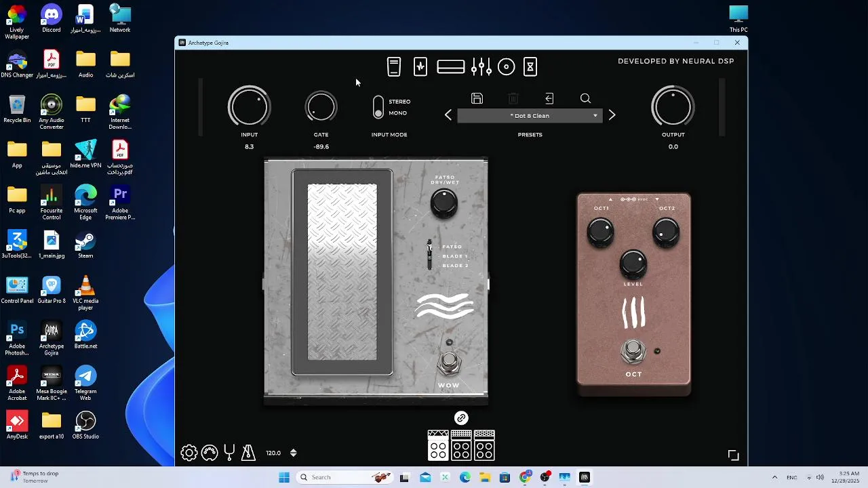Click the link amps chain icon

[x=461, y=418]
